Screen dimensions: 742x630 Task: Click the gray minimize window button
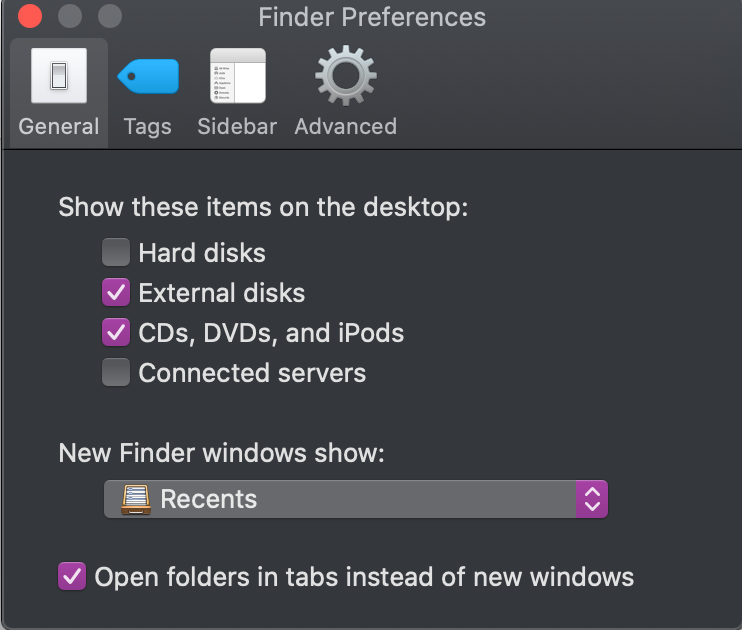tap(70, 16)
